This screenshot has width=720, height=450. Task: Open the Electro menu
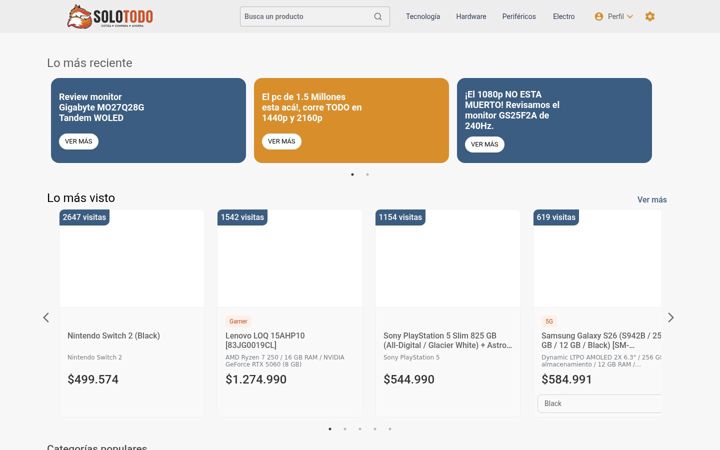[x=564, y=17]
